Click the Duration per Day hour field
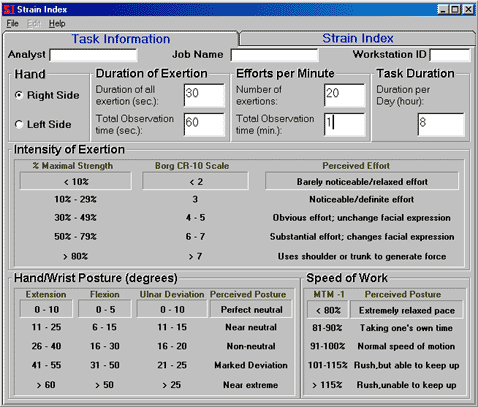 tap(441, 124)
